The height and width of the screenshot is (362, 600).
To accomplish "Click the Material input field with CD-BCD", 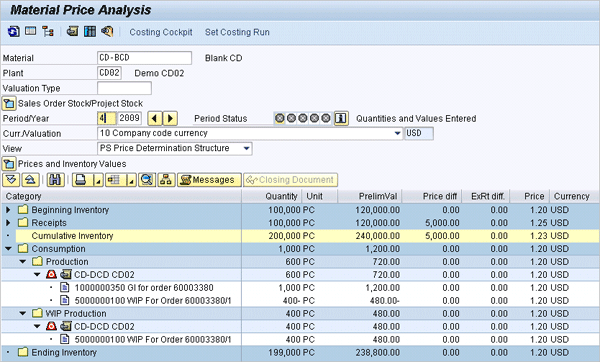I will [144, 58].
